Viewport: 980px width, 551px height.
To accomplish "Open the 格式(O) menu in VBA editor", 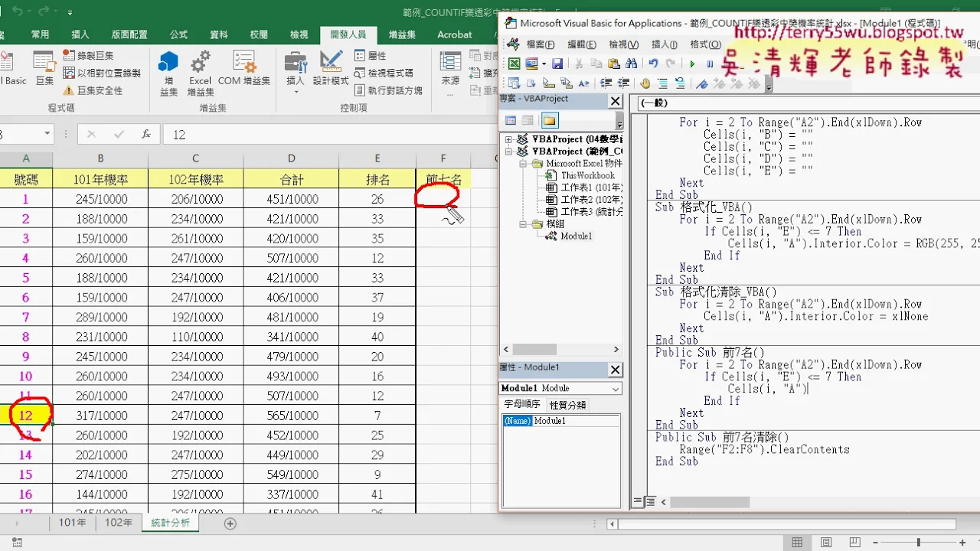I will click(x=704, y=44).
